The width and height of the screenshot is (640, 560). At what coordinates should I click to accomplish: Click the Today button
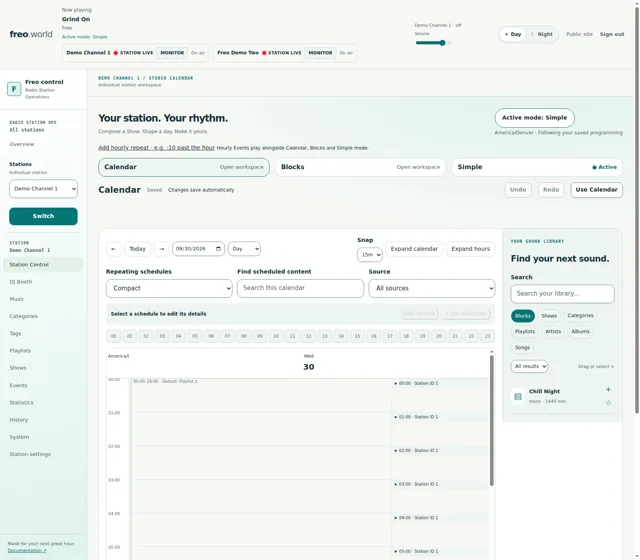138,249
